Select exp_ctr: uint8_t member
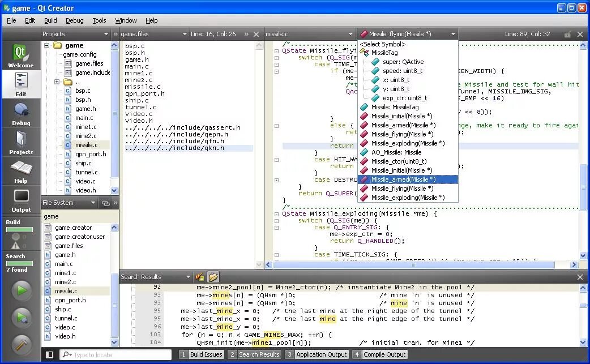 (x=404, y=98)
